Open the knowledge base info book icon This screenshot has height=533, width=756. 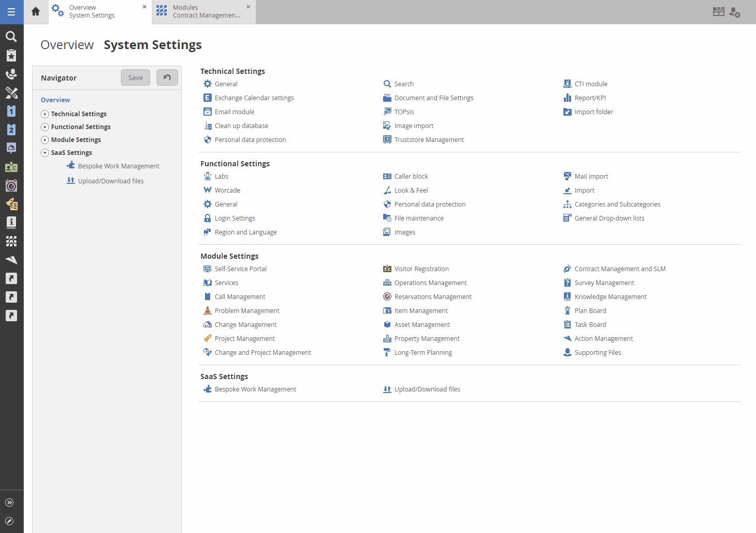point(11,223)
